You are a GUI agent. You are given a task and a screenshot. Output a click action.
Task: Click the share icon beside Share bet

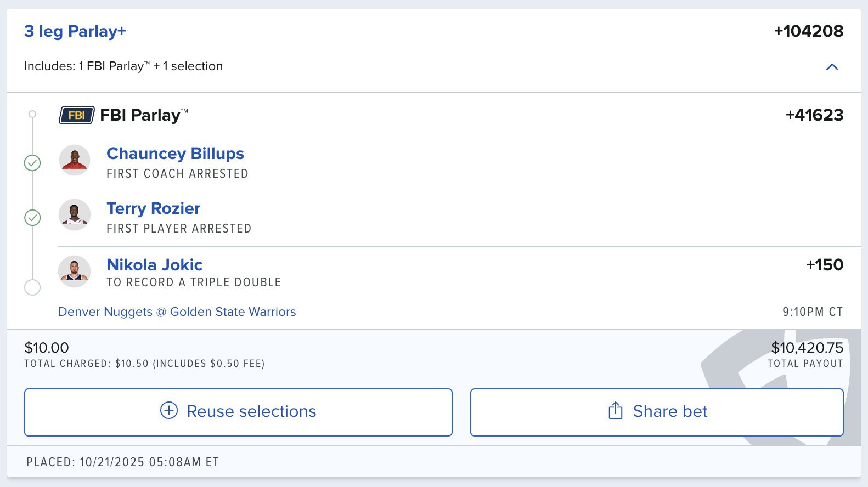(616, 411)
